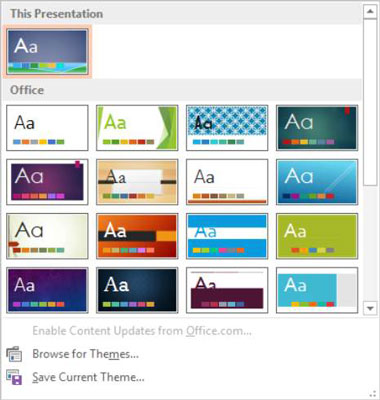Choose Save Current Theme option
This screenshot has height=400, width=380.
(x=88, y=377)
